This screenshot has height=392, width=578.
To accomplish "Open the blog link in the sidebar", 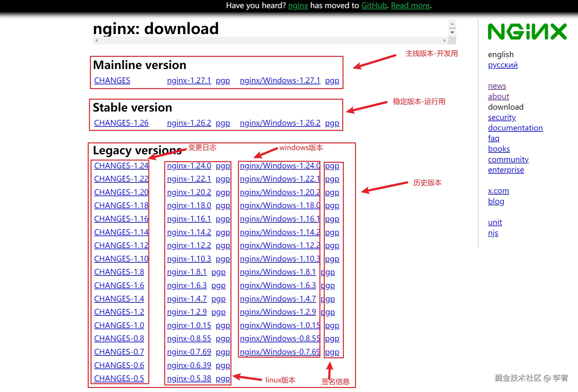I will (496, 201).
